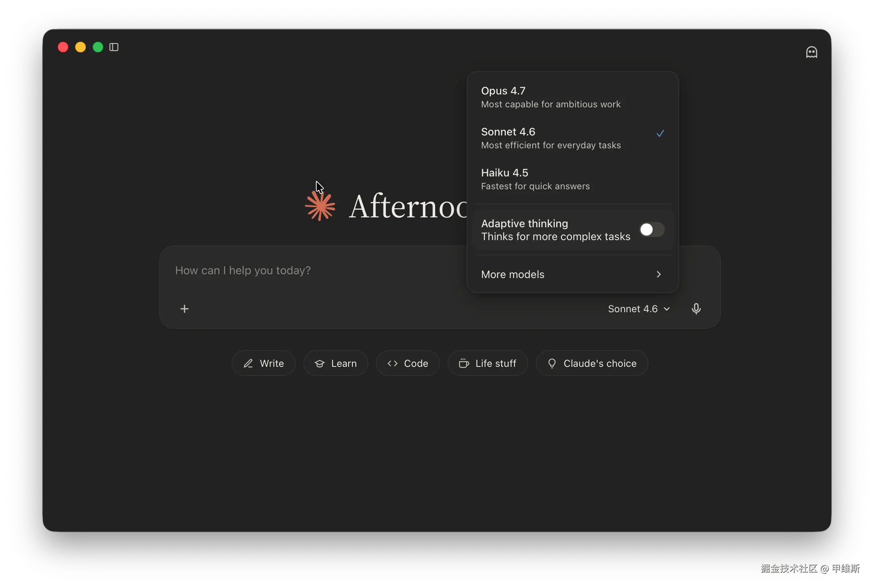Expand the More models submenu
Screen dimensions: 874x588
pyautogui.click(x=573, y=274)
